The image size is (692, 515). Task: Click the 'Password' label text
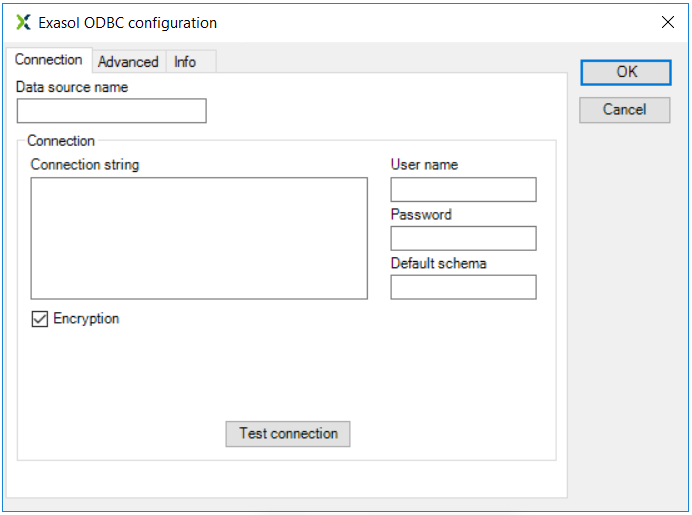(x=421, y=214)
